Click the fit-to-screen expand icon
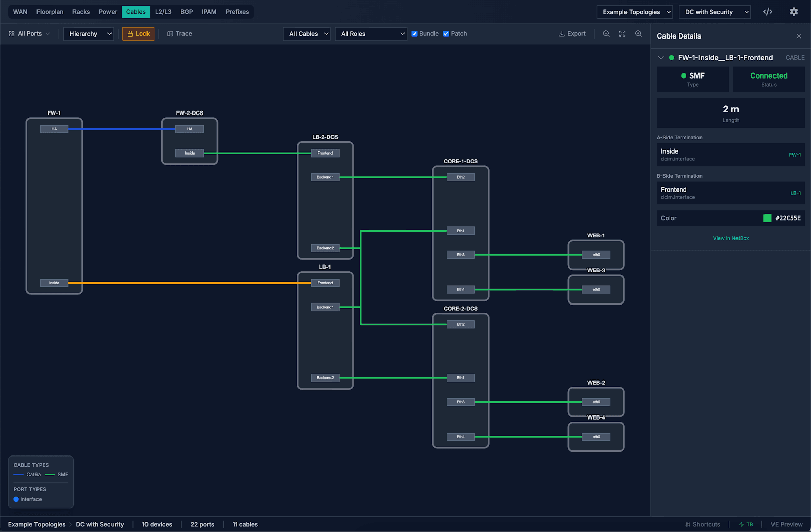Viewport: 811px width, 532px height. [x=622, y=34]
